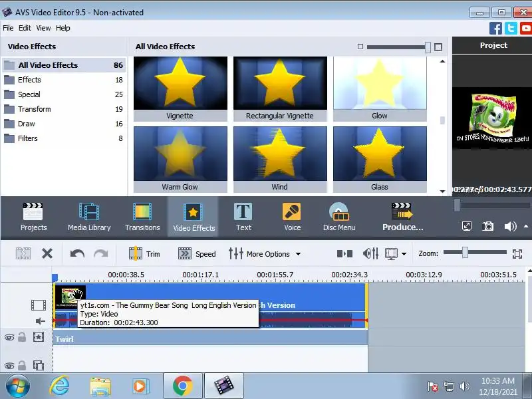
Task: Open the Facebook link icon
Action: [495, 28]
